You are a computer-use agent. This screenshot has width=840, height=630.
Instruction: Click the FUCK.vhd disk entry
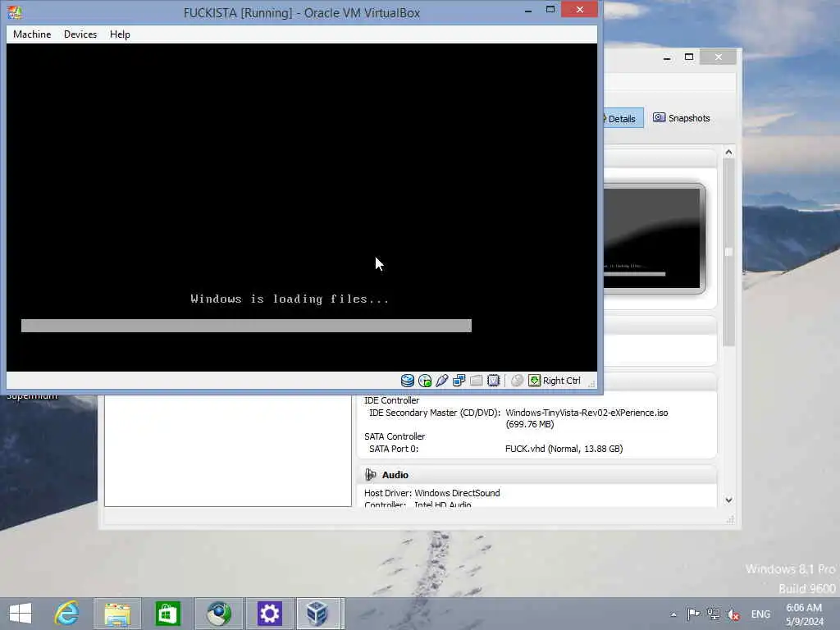[564, 449]
